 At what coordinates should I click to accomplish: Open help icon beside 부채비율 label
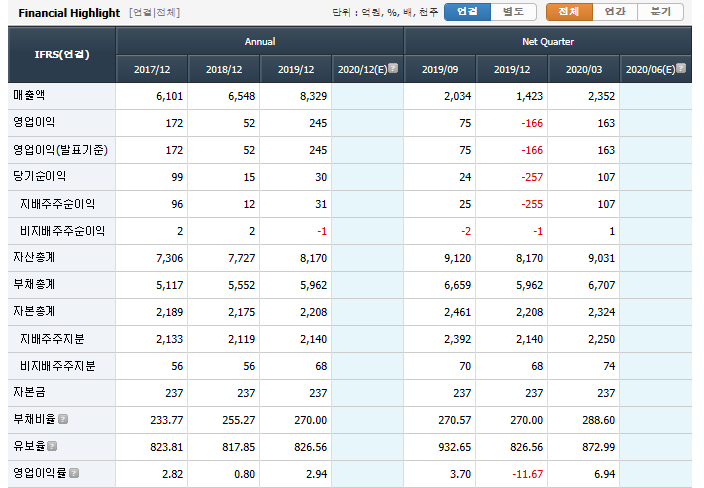(63, 419)
